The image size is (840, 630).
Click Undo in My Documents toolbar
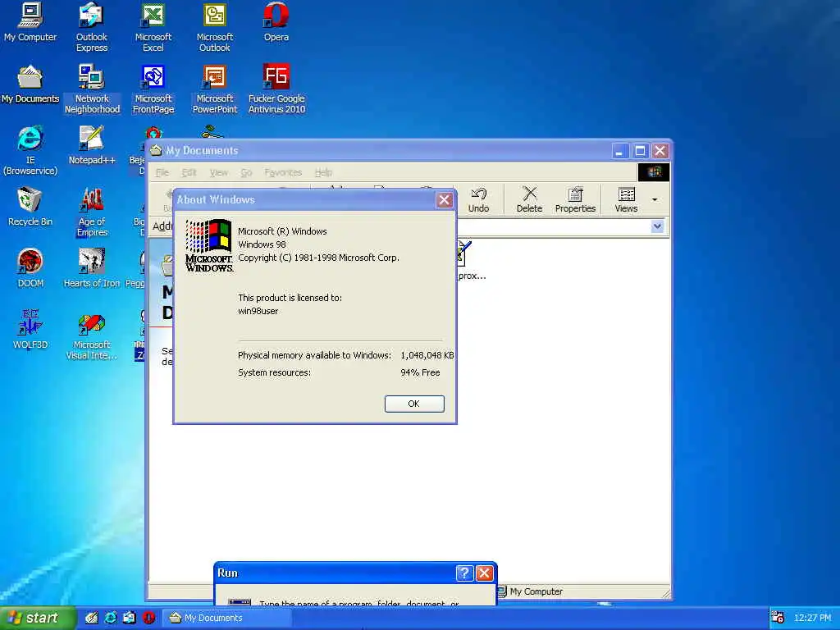(x=478, y=199)
